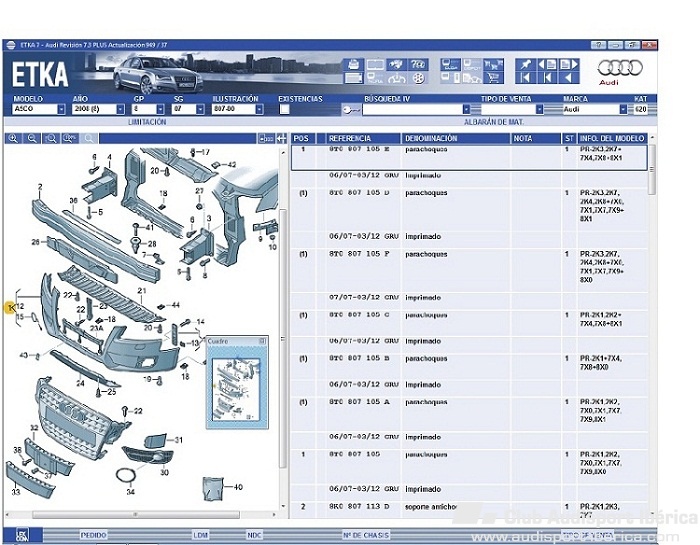Screen dimensions: 700x545
Task: Click the double-arrow panel width icon
Action: pyautogui.click(x=281, y=139)
